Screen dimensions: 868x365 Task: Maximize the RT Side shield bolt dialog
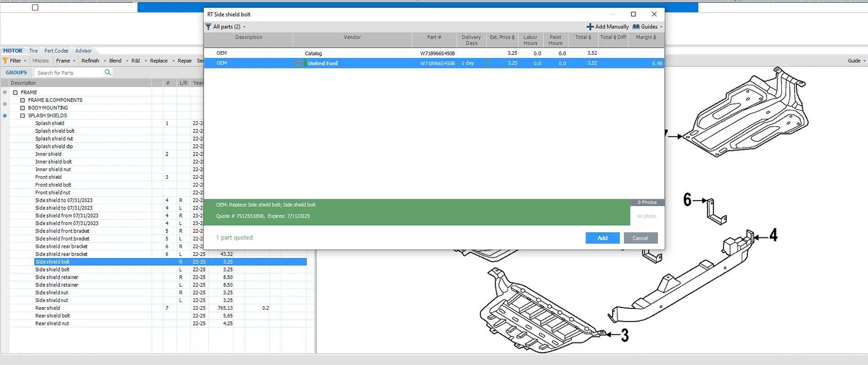(x=633, y=14)
